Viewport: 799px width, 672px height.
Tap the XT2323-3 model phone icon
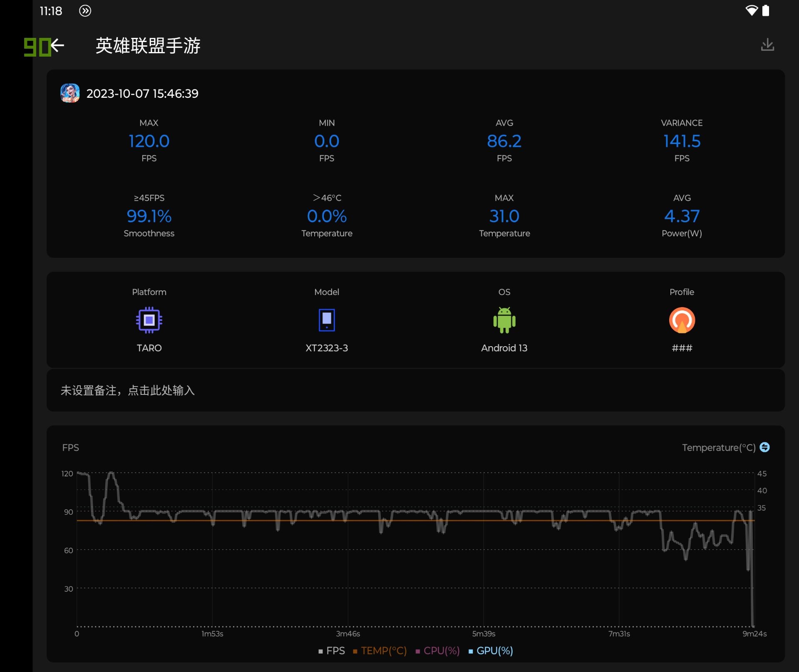click(x=327, y=320)
